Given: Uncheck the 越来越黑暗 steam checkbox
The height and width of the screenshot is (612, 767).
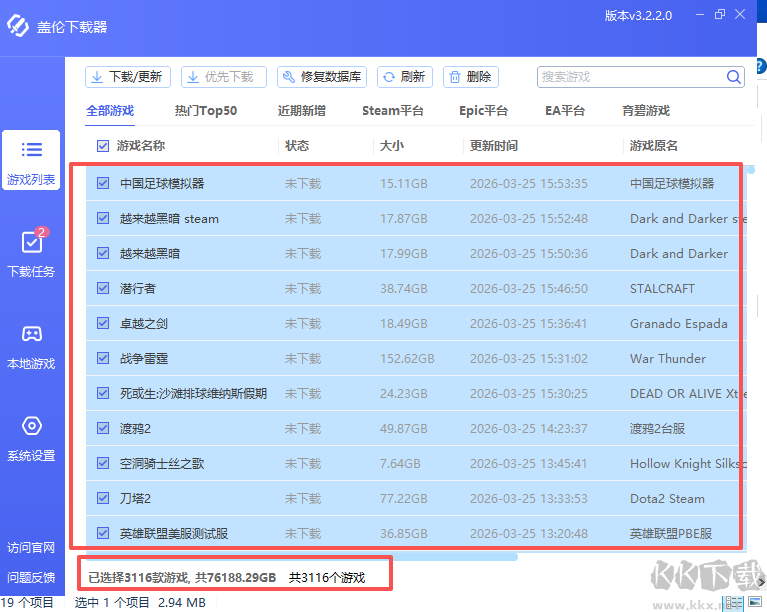Looking at the screenshot, I should pyautogui.click(x=103, y=218).
